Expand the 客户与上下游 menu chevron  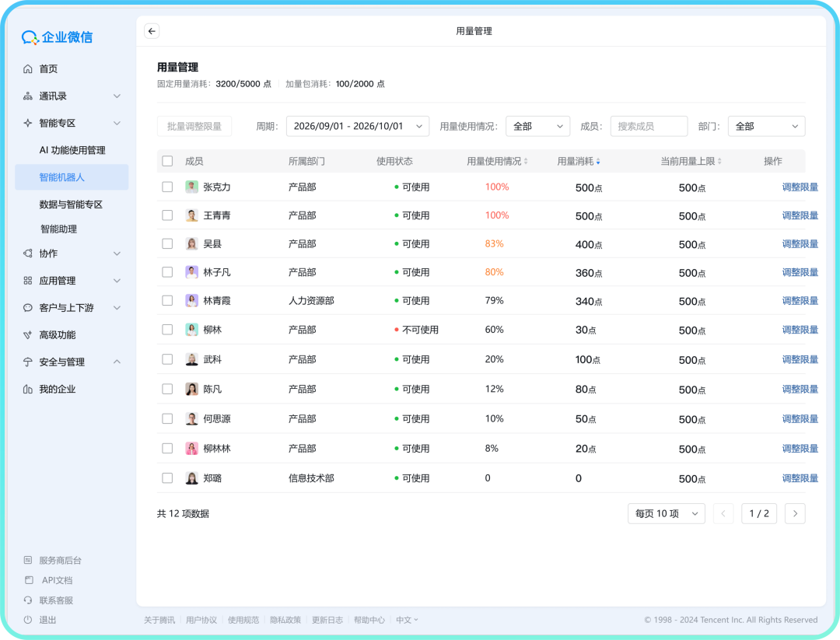117,307
